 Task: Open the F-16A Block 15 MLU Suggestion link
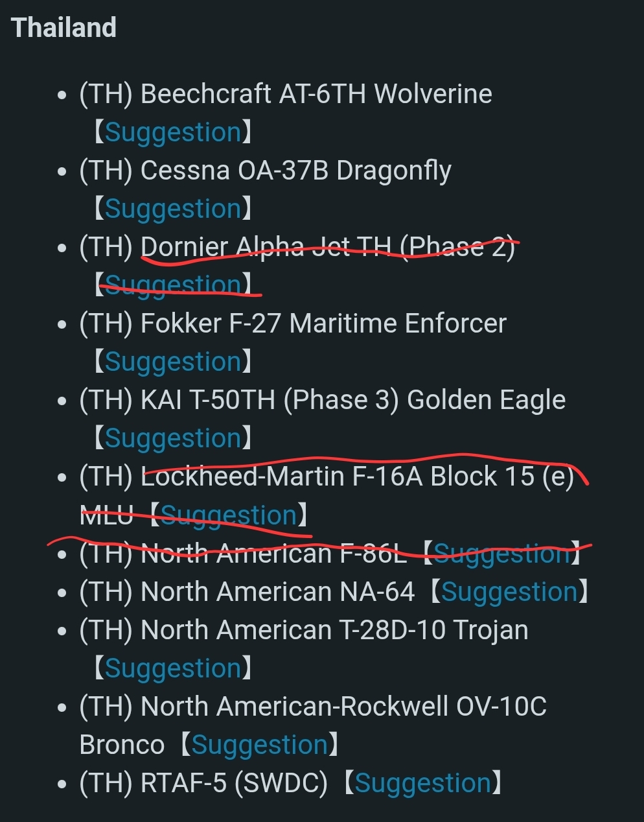229,515
